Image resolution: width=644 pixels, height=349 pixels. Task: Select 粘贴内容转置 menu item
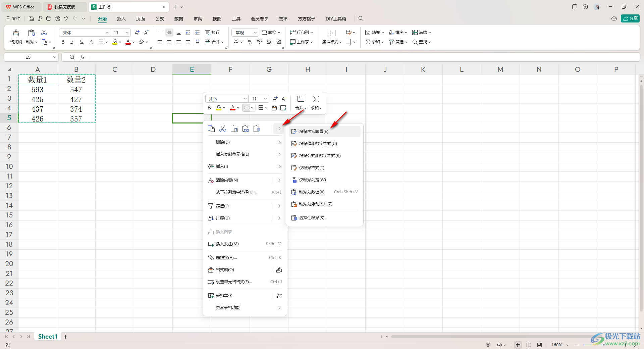pyautogui.click(x=324, y=132)
